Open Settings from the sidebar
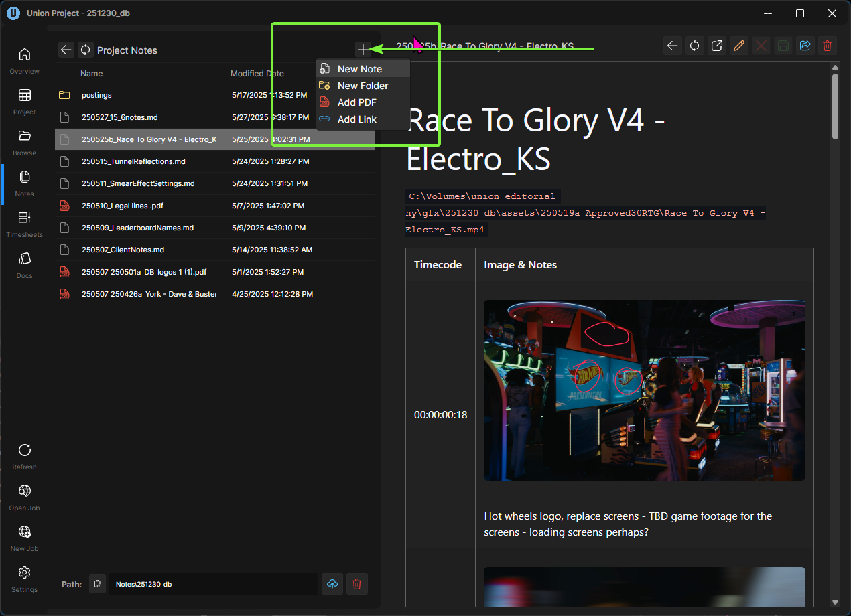This screenshot has height=616, width=851. (24, 579)
